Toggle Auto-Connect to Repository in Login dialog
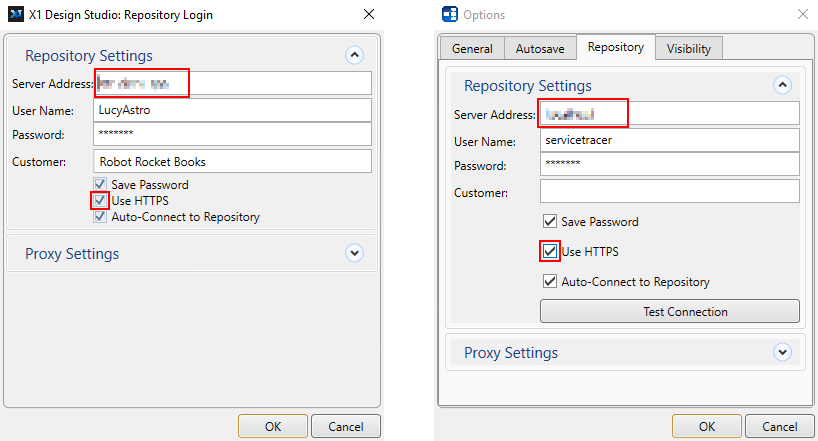This screenshot has height=441, width=818. (100, 217)
